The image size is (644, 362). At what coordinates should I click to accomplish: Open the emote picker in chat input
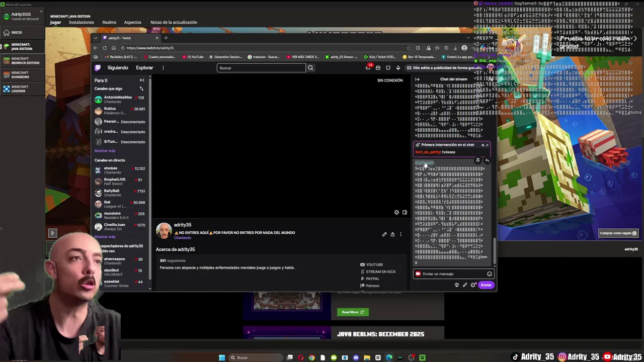point(489,274)
